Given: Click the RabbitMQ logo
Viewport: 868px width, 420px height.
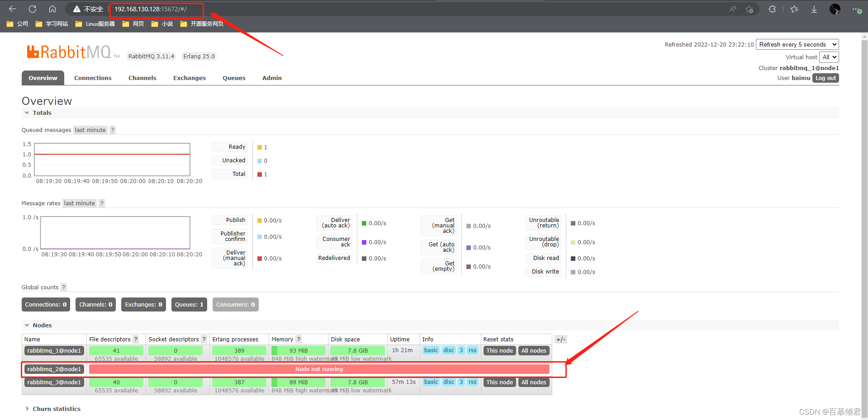Looking at the screenshot, I should click(72, 52).
